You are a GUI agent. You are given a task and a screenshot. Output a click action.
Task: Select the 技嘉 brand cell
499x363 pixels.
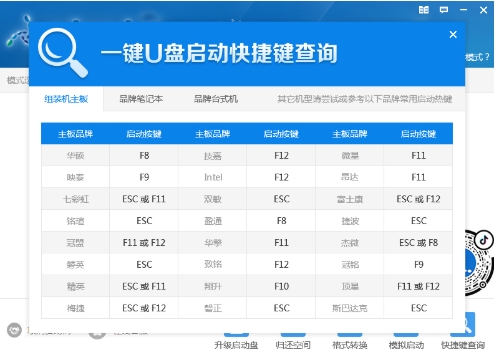(213, 156)
